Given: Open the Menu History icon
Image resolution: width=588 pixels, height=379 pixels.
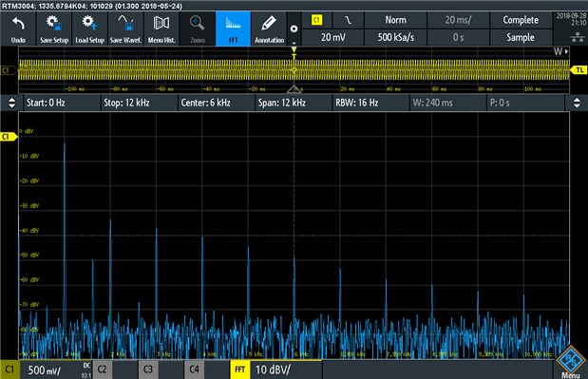Looking at the screenshot, I should [x=161, y=28].
